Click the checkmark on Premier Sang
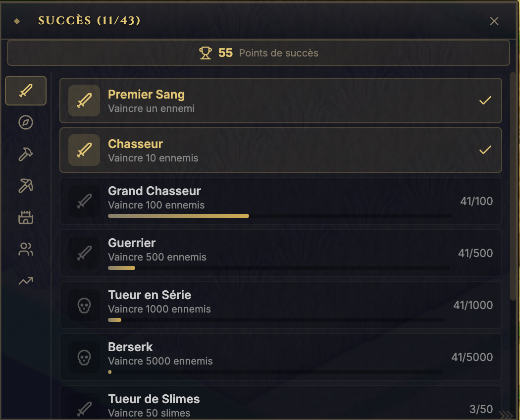 point(485,101)
